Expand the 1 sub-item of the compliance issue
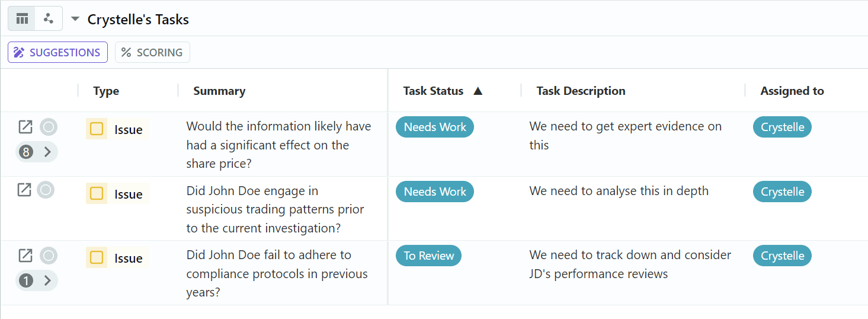Viewport: 868px width, 319px height. point(37,280)
